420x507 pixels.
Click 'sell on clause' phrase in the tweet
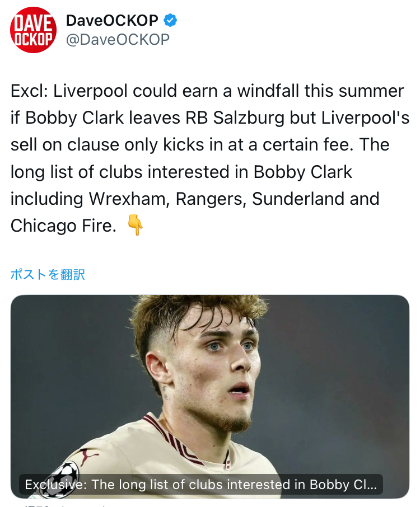(x=65, y=144)
